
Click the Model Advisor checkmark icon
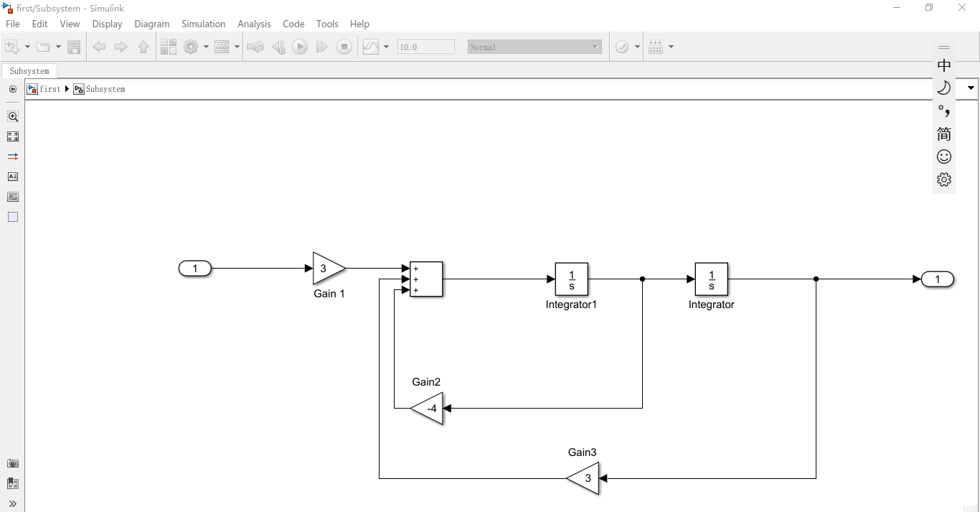(x=622, y=47)
